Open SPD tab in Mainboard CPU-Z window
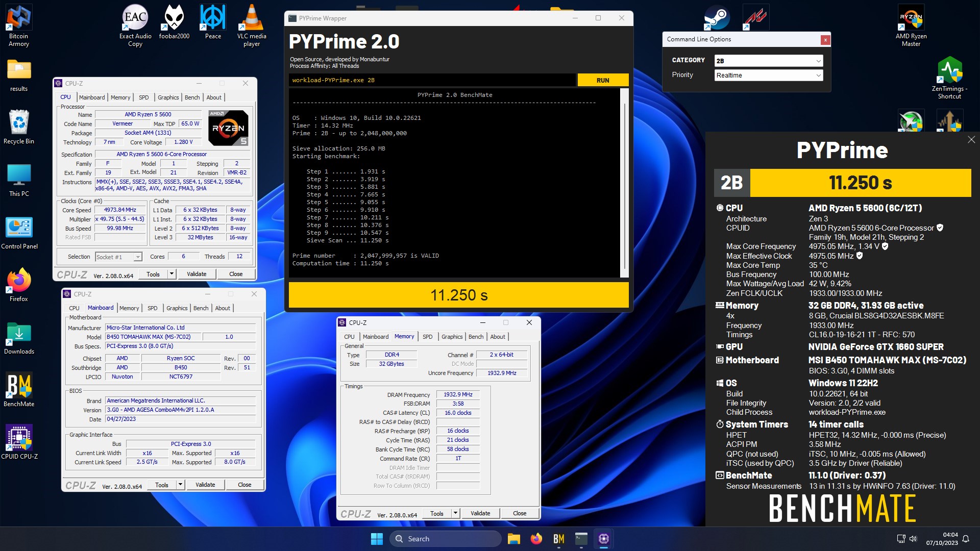980x551 pixels. click(152, 308)
